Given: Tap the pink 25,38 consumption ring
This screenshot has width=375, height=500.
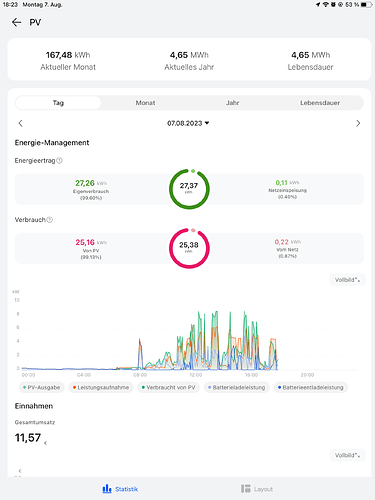Looking at the screenshot, I should 189,248.
